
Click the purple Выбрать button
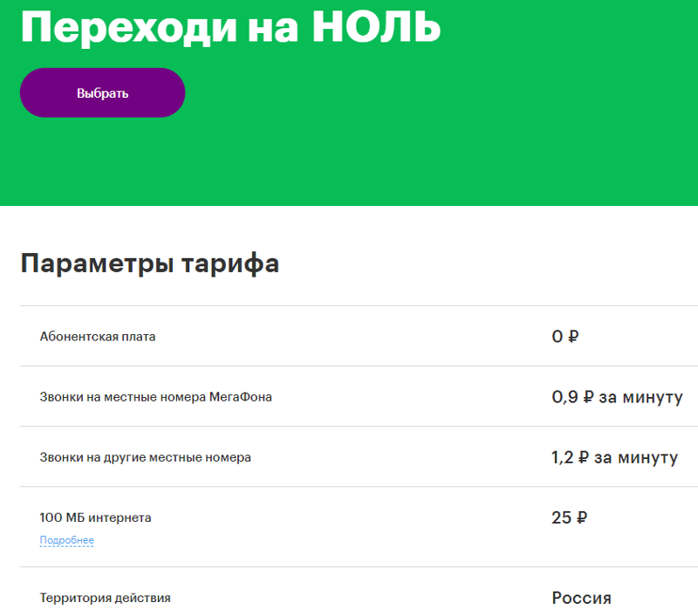[102, 92]
